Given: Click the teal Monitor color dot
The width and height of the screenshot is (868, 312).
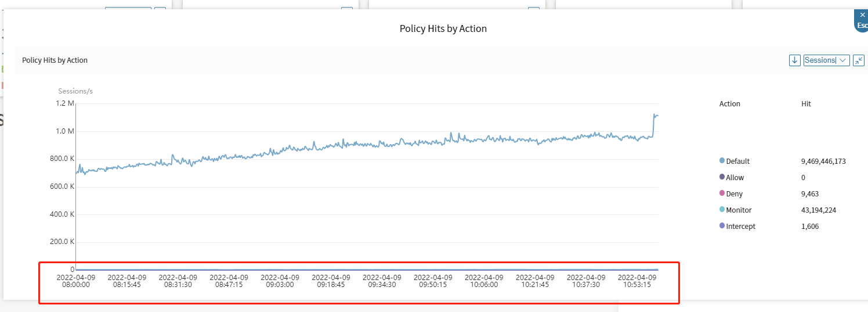Looking at the screenshot, I should [x=722, y=210].
